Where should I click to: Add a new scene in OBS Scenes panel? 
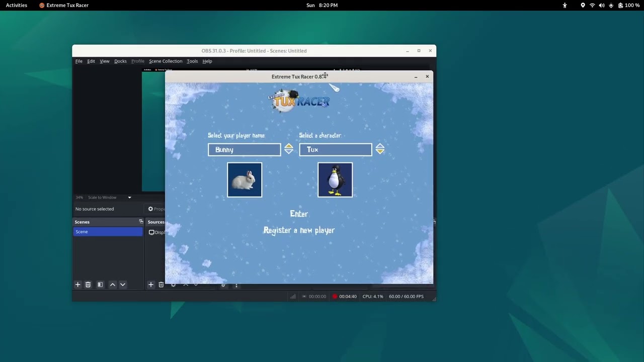point(78,285)
